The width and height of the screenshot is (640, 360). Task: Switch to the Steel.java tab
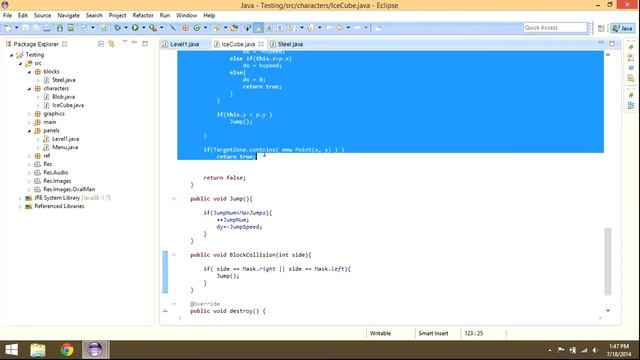point(287,44)
